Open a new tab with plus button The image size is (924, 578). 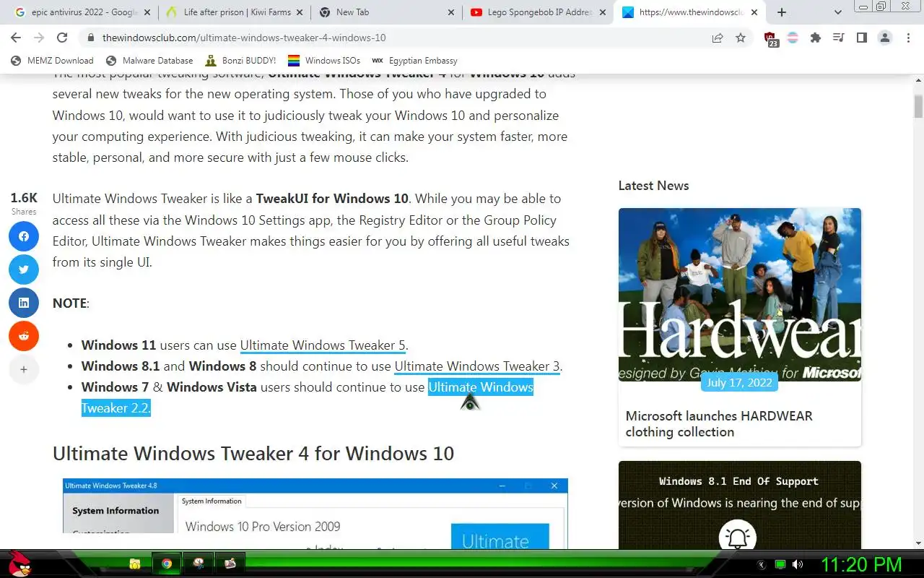coord(782,12)
